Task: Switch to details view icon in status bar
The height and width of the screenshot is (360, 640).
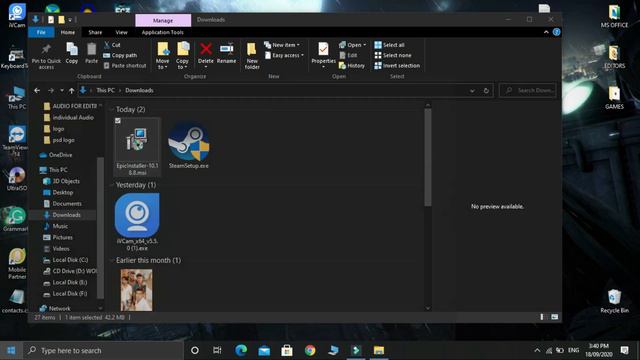Action: [542, 317]
